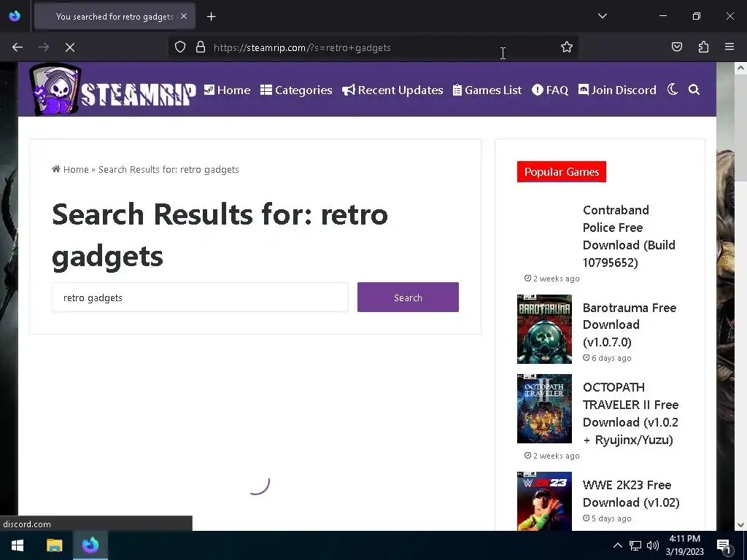Open site search magnifier icon
This screenshot has width=747, height=560.
(694, 90)
